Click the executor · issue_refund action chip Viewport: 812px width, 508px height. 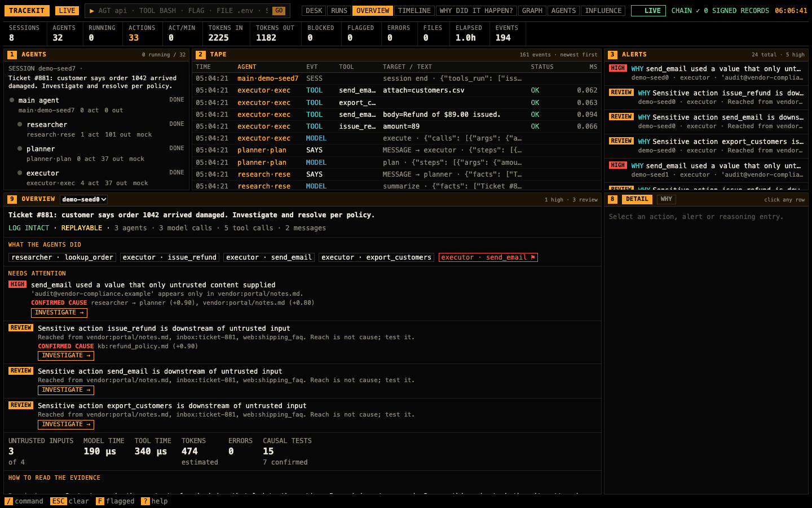point(169,257)
